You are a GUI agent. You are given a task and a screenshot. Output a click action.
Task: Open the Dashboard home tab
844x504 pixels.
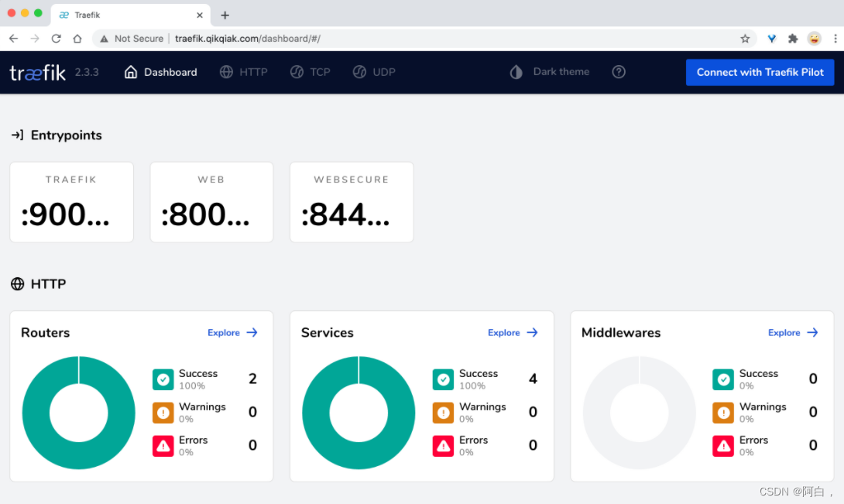coord(160,72)
